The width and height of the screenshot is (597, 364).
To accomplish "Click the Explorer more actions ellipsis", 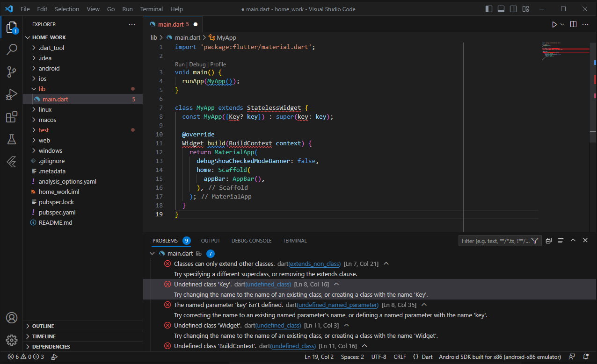I will [132, 24].
